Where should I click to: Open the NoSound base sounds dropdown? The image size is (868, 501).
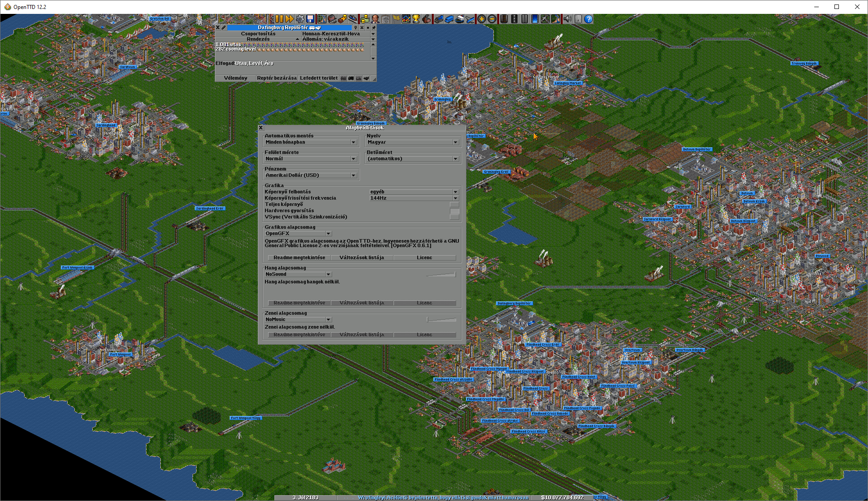(298, 274)
